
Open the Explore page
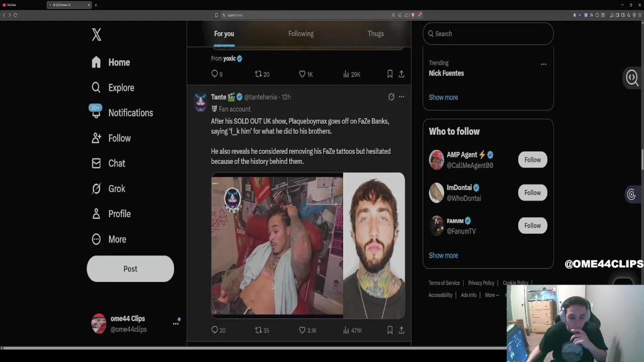(x=113, y=87)
